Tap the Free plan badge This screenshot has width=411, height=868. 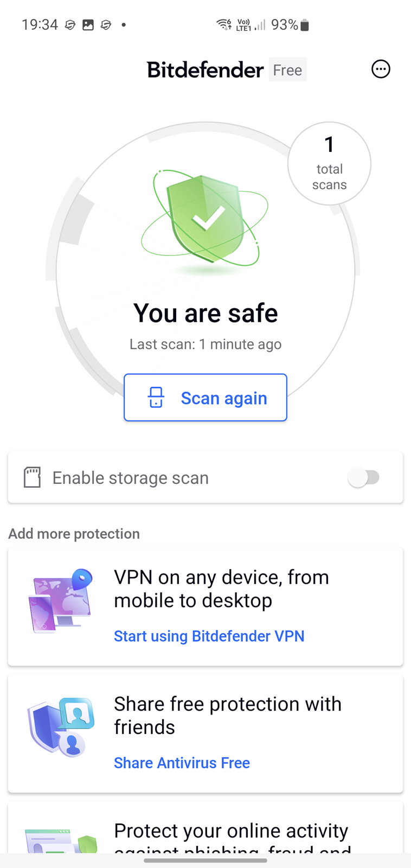point(287,69)
